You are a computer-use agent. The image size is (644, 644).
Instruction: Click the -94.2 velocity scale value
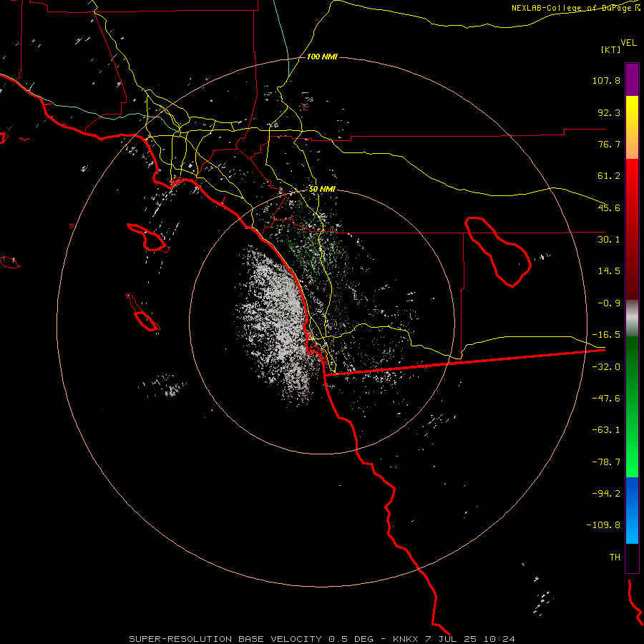(606, 493)
